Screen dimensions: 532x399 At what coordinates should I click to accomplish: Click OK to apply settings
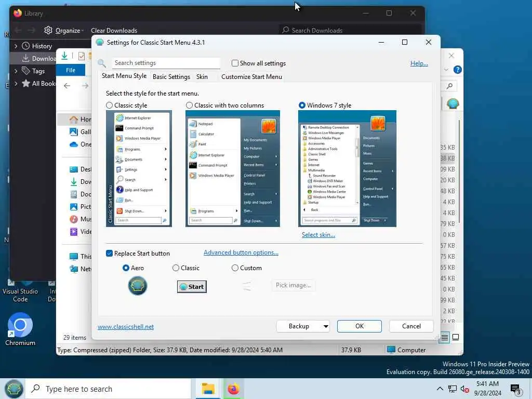[x=360, y=326]
